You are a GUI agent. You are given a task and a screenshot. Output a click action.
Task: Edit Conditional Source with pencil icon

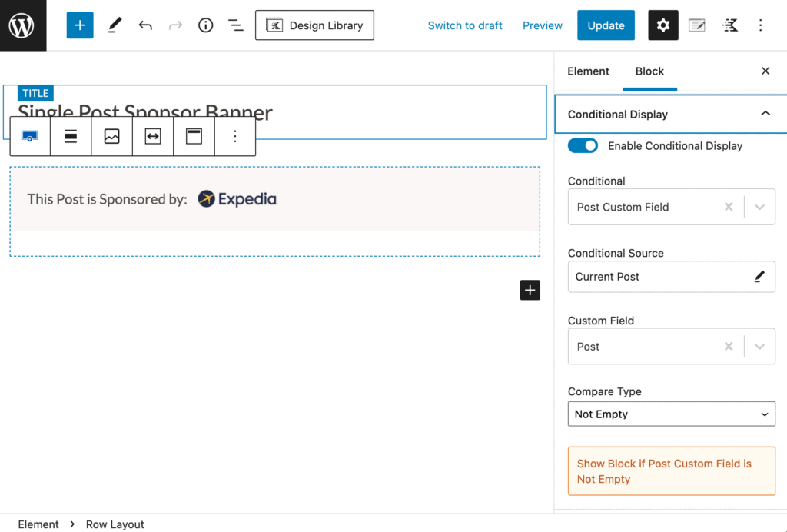[x=759, y=277]
